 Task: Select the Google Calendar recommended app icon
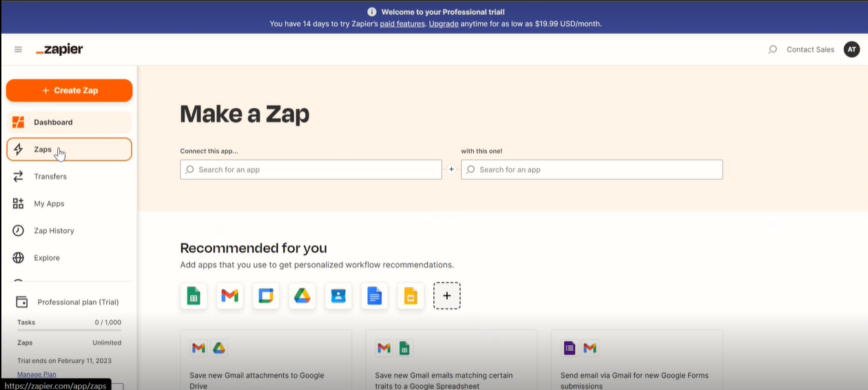[x=266, y=296]
